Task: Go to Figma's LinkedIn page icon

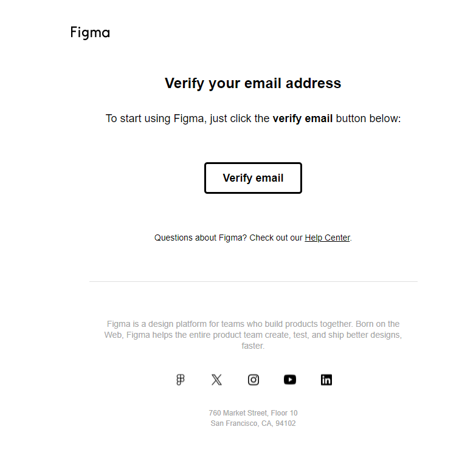Action: [326, 380]
